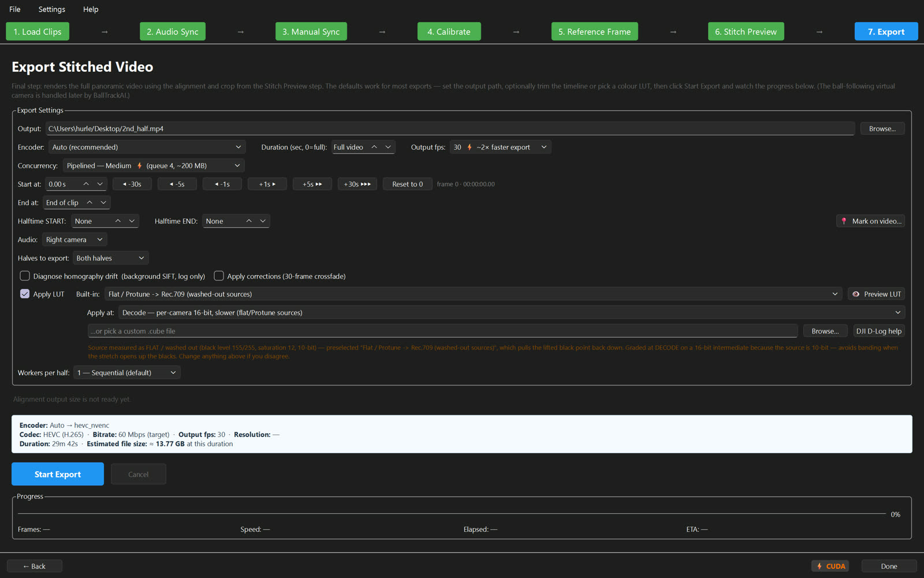
Task: Click Start Export button
Action: [x=58, y=474]
